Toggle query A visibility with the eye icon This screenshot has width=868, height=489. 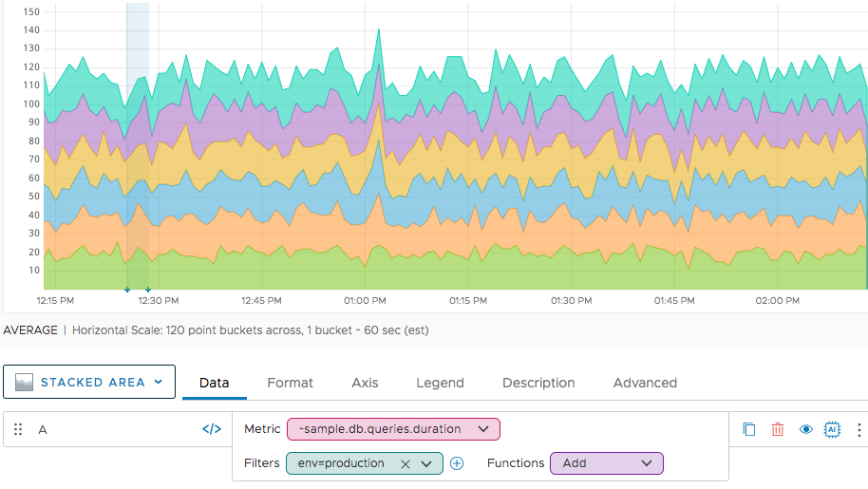click(x=806, y=429)
